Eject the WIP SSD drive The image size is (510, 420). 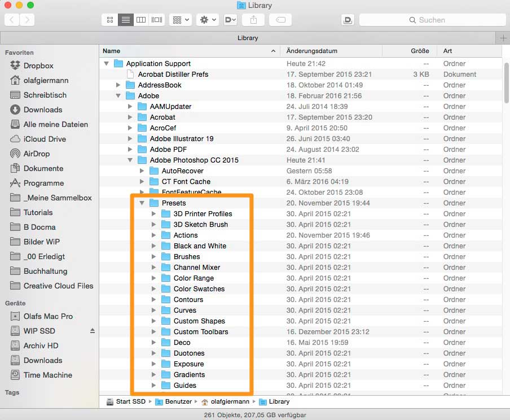pos(93,331)
